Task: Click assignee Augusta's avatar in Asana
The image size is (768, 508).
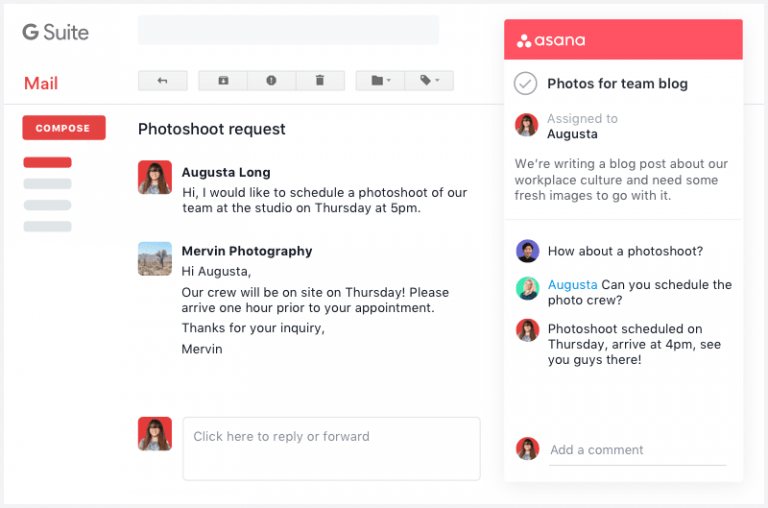Action: (x=527, y=125)
